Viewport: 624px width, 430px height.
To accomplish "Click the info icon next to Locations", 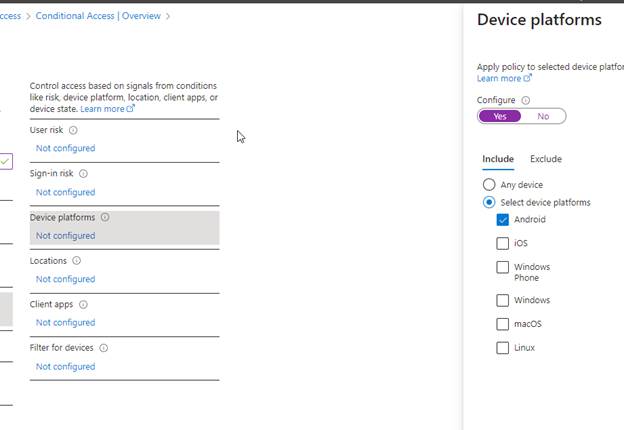I will [77, 261].
